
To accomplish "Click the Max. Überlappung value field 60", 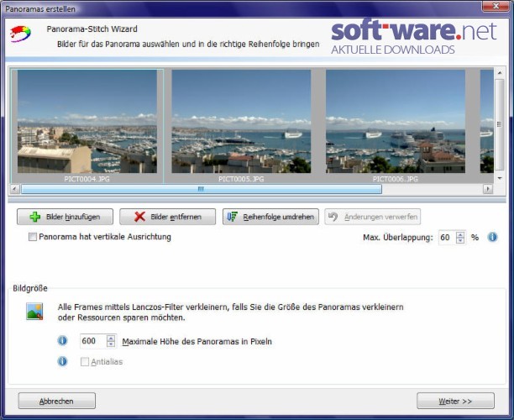I will (447, 238).
